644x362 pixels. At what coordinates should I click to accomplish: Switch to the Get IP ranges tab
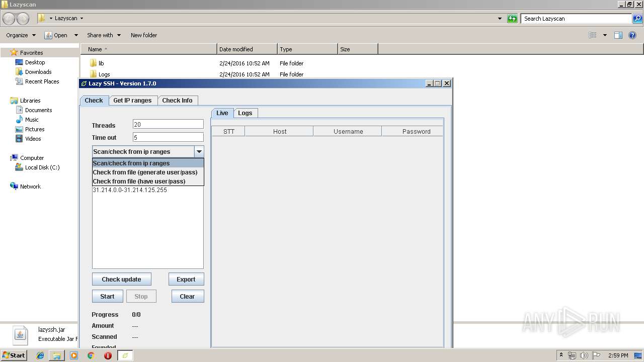pyautogui.click(x=132, y=101)
